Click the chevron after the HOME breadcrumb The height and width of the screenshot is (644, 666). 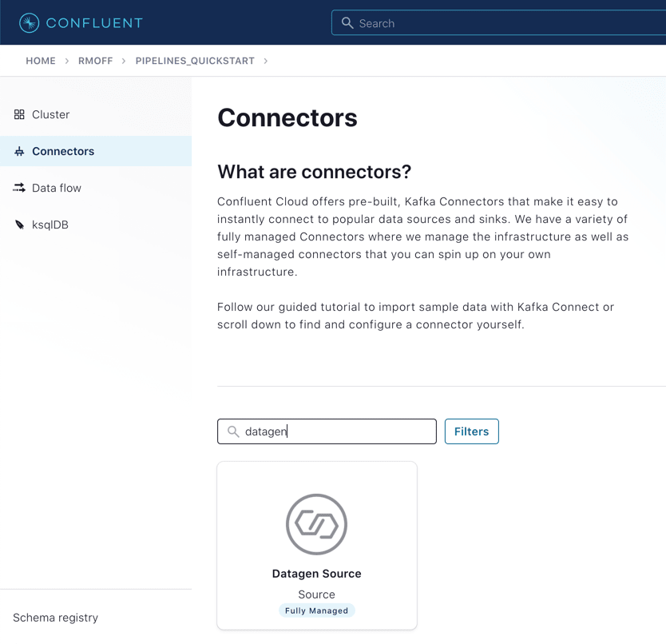coord(67,61)
